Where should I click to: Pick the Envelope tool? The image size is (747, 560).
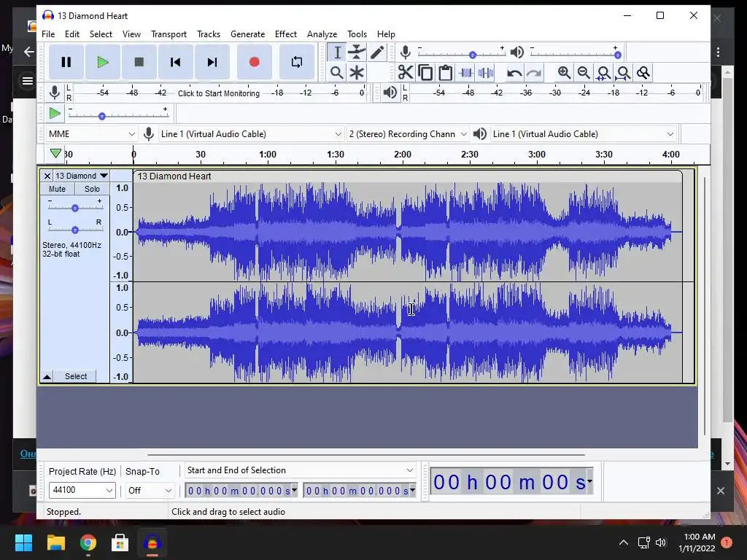pyautogui.click(x=357, y=52)
